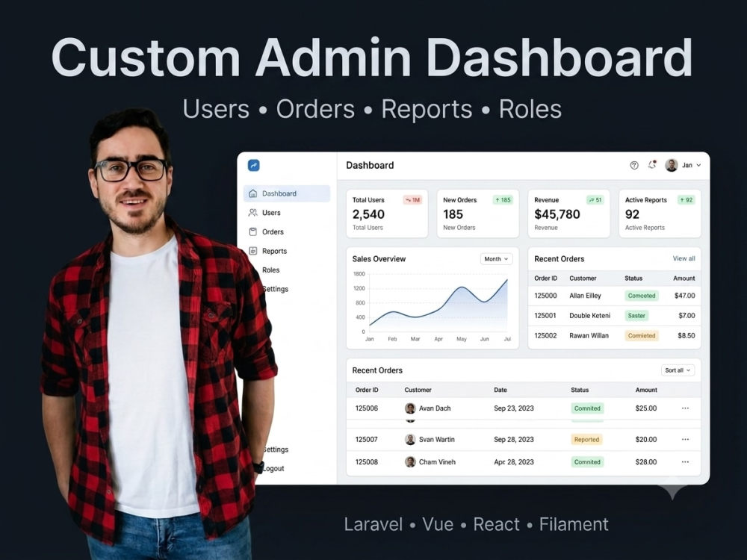The height and width of the screenshot is (560, 747).
Task: Click the Reports icon in sidebar
Action: tap(253, 251)
